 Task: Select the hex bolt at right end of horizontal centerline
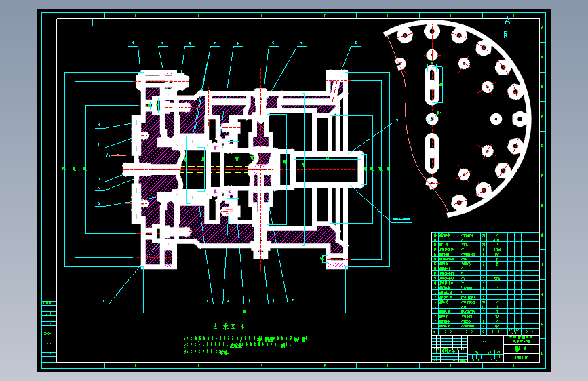pos(520,119)
